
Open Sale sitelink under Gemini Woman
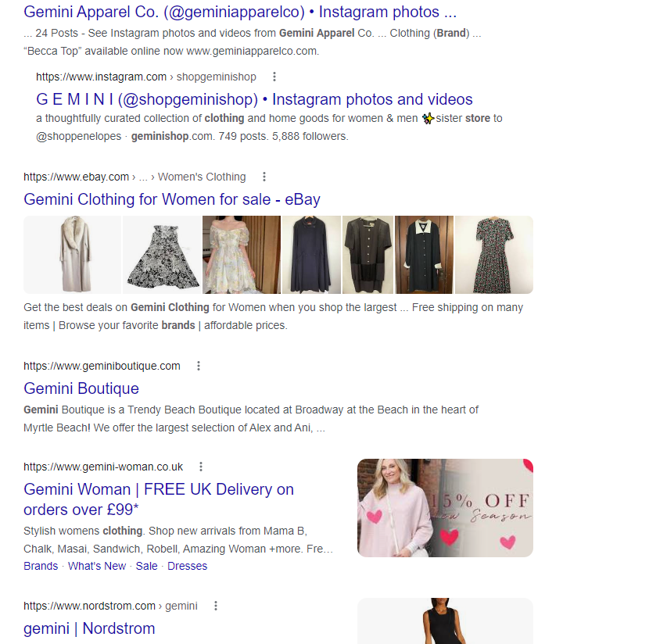146,566
